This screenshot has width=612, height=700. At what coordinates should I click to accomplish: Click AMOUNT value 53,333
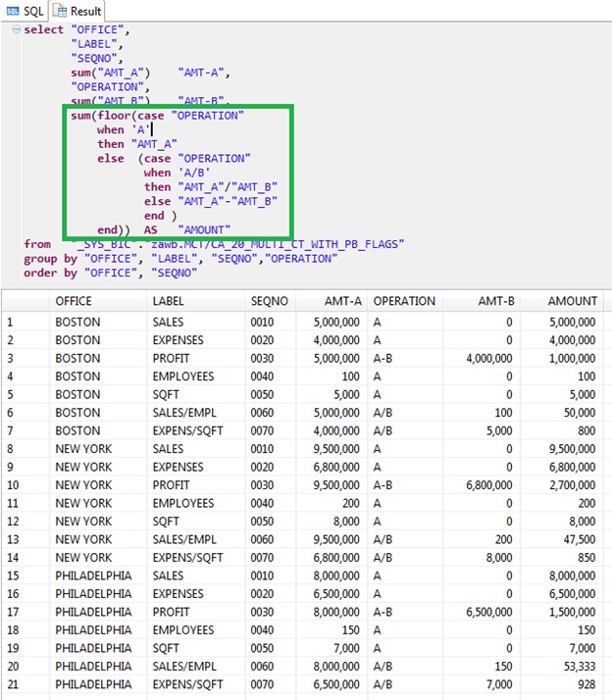(580, 666)
